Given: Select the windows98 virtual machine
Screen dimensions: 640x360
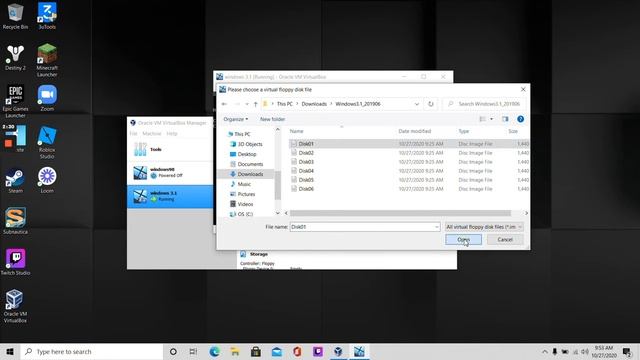Looking at the screenshot, I should [170, 173].
